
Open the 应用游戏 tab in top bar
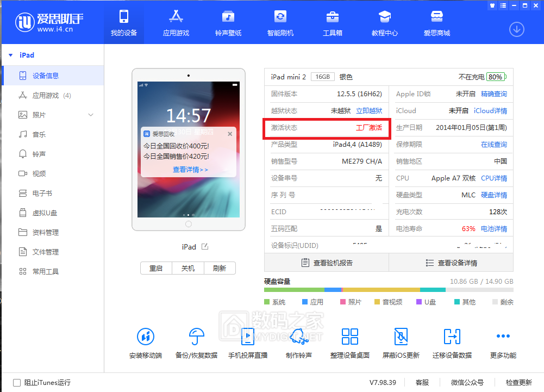click(x=176, y=23)
